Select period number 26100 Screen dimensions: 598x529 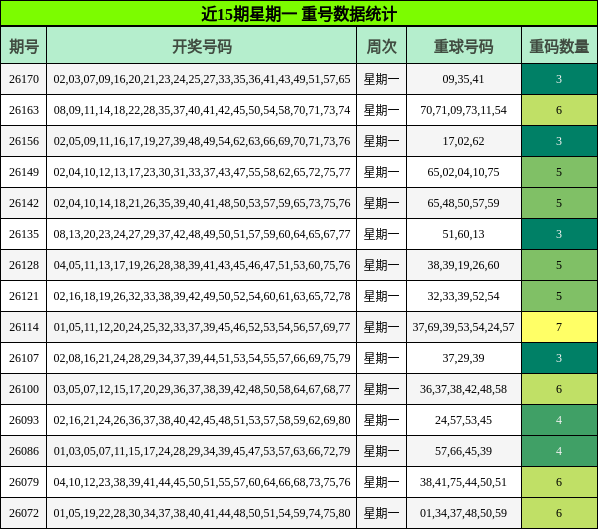(x=24, y=389)
